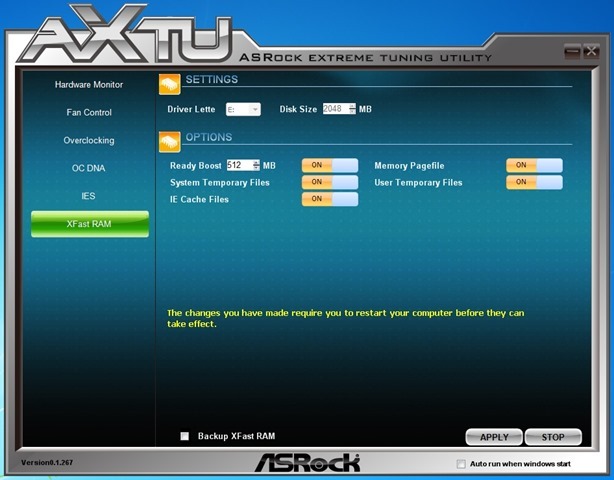Viewport: 614px width, 480px height.
Task: Decrease Disk Size with down arrow
Action: pos(352,112)
